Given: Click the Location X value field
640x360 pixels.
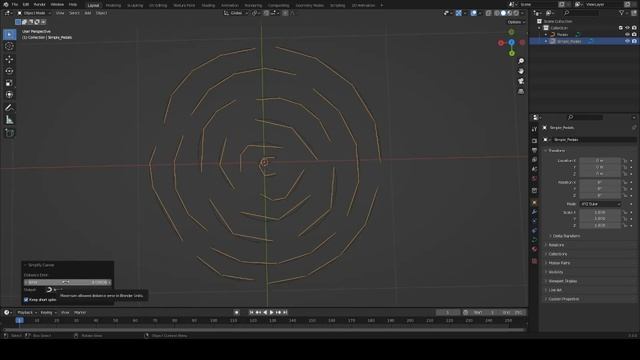Looking at the screenshot, I should [x=599, y=161].
